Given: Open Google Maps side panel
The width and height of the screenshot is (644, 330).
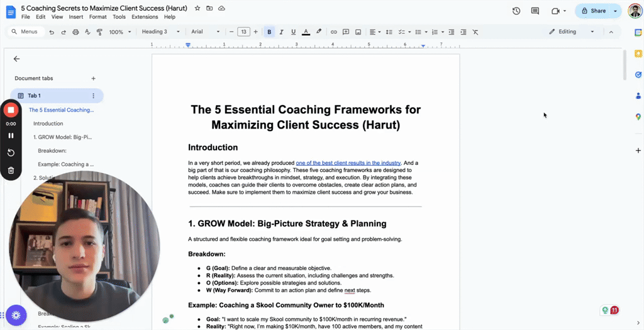Looking at the screenshot, I should (x=638, y=117).
